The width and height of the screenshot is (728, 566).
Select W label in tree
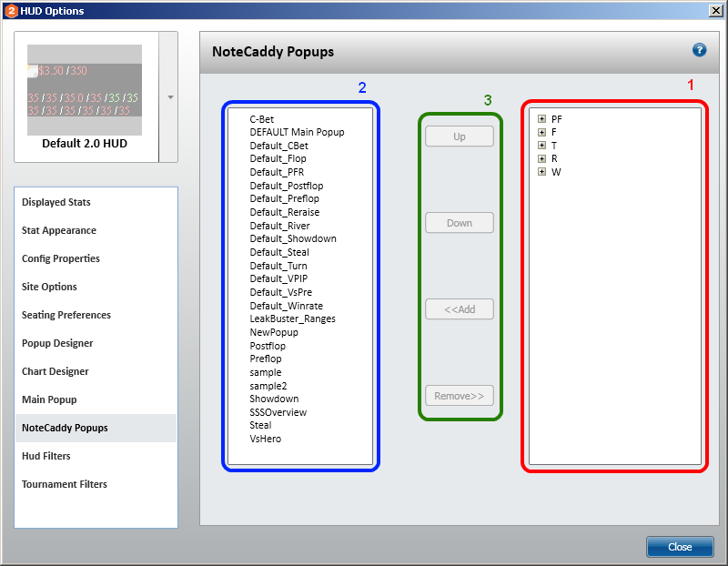(x=556, y=172)
